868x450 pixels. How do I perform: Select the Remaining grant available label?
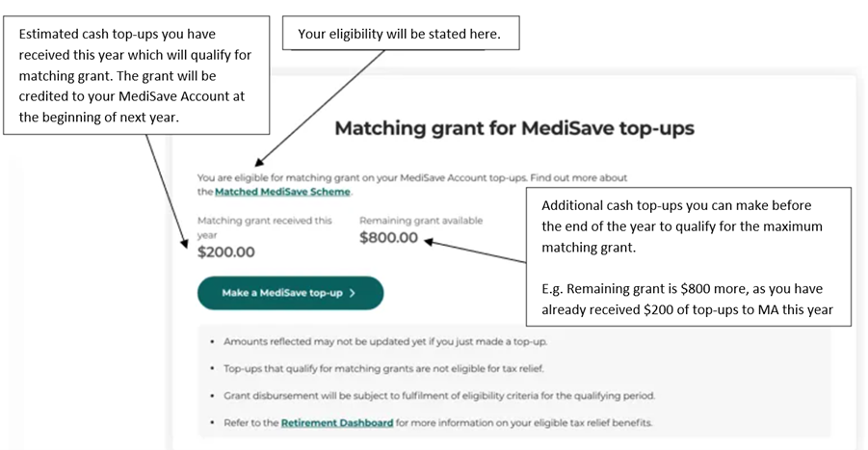pos(421,221)
